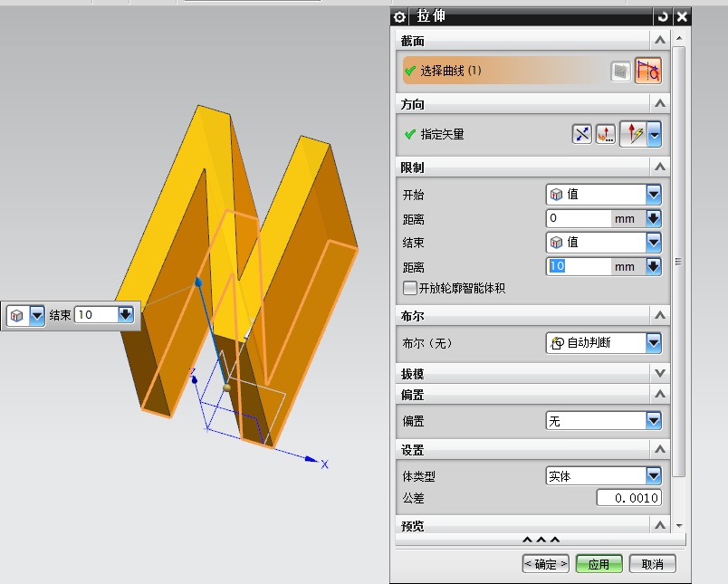Click on-screen limit type cube icon
This screenshot has width=728, height=584.
coord(17,316)
